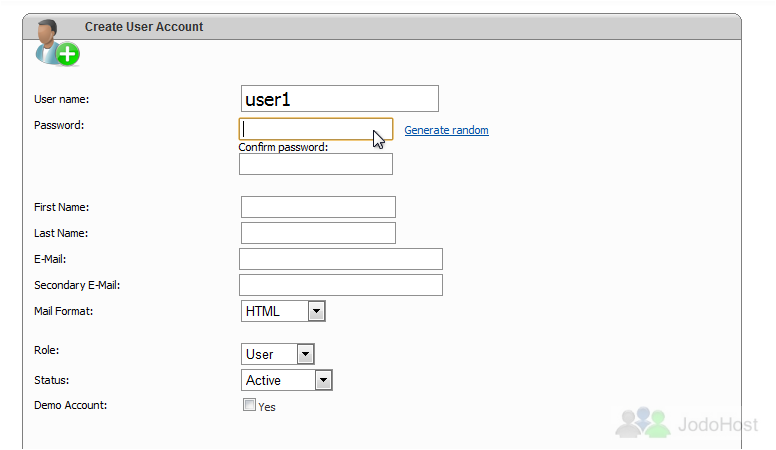Open the Status dropdown arrow
This screenshot has width=776, height=450.
click(323, 380)
